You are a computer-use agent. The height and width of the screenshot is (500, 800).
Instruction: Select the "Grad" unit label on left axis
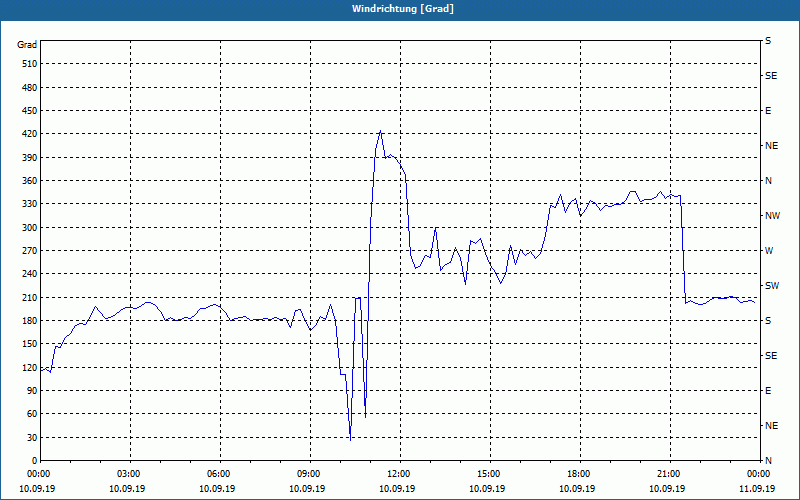(27, 45)
